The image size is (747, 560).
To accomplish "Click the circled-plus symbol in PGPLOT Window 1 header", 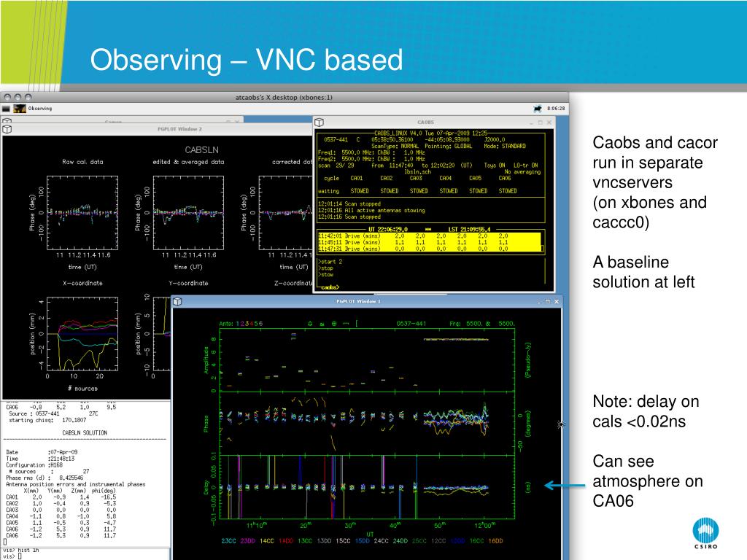I will (334, 324).
